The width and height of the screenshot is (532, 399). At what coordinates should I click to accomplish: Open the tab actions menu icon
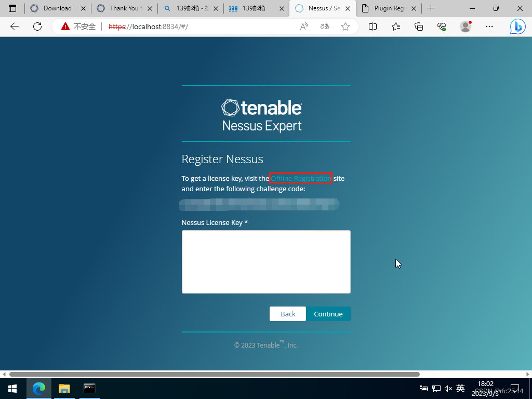12,8
